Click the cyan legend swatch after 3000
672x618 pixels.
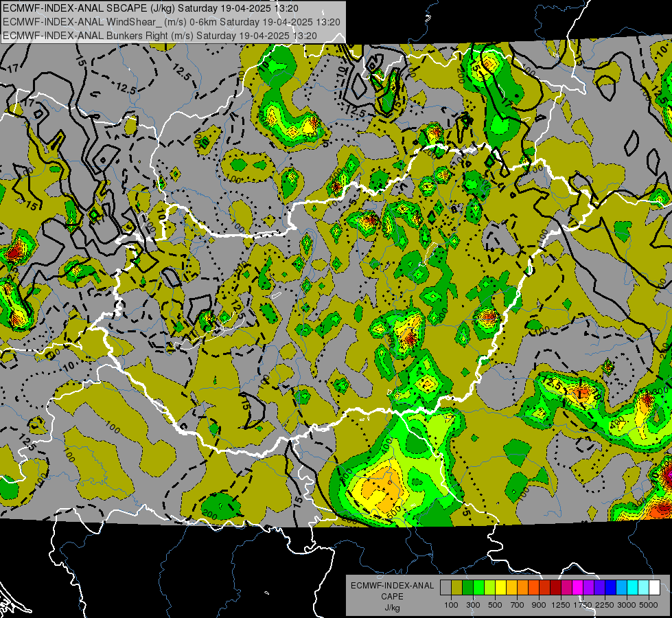pyautogui.click(x=633, y=588)
